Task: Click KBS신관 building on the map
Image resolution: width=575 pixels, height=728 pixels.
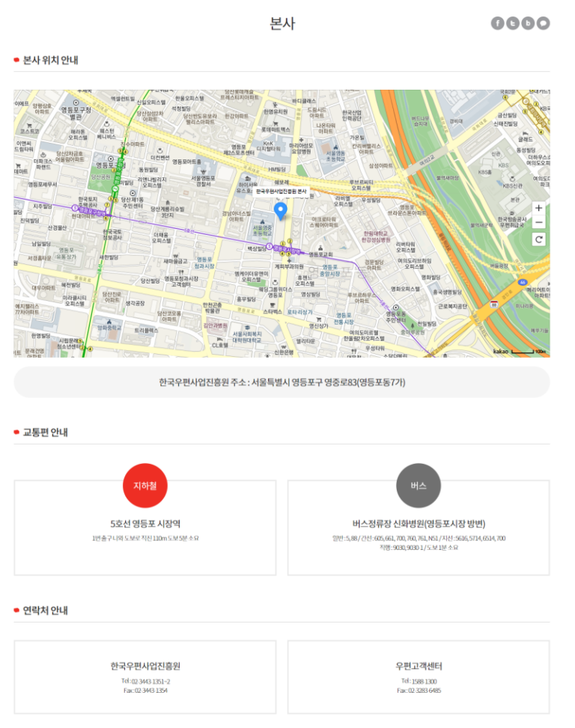Action: pos(512,185)
